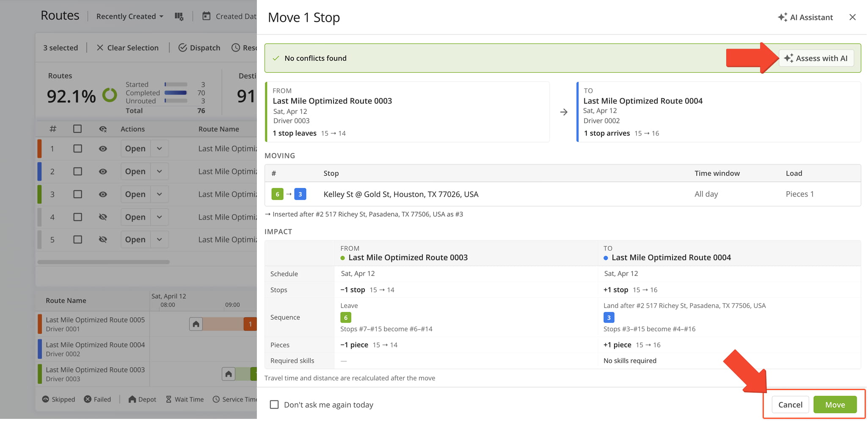Click the green stop 6 badge in Moving table

[x=277, y=194]
